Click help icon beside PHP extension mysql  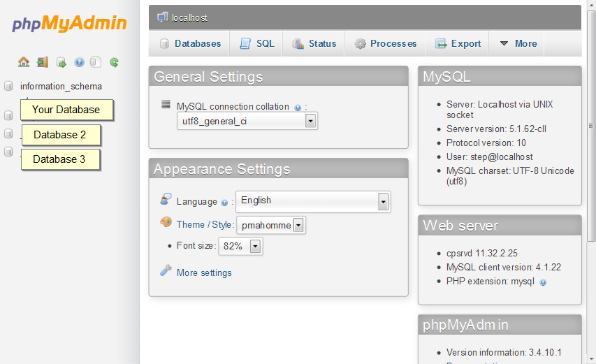coord(543,282)
